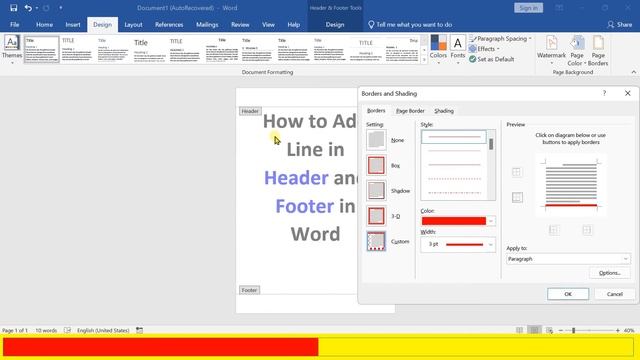
Task: Expand the document formatting gallery more arrow
Action: coord(424,60)
